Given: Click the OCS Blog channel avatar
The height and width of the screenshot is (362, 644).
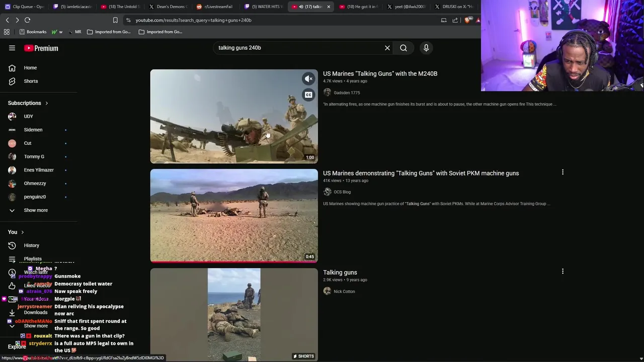Looking at the screenshot, I should (327, 192).
